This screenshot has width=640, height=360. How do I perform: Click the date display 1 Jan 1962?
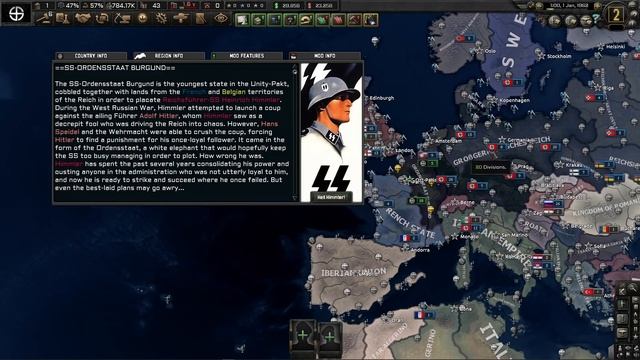(569, 6)
